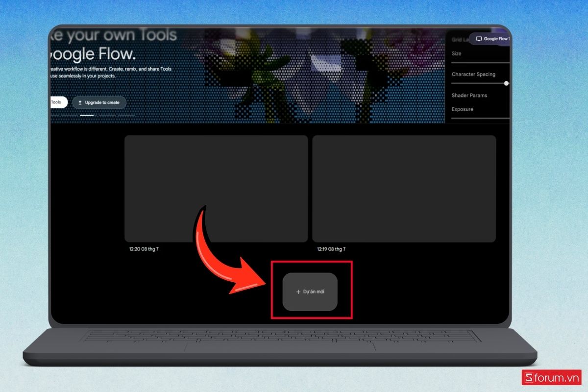The height and width of the screenshot is (392, 588).
Task: Click the Size slider track
Action: tap(480, 63)
